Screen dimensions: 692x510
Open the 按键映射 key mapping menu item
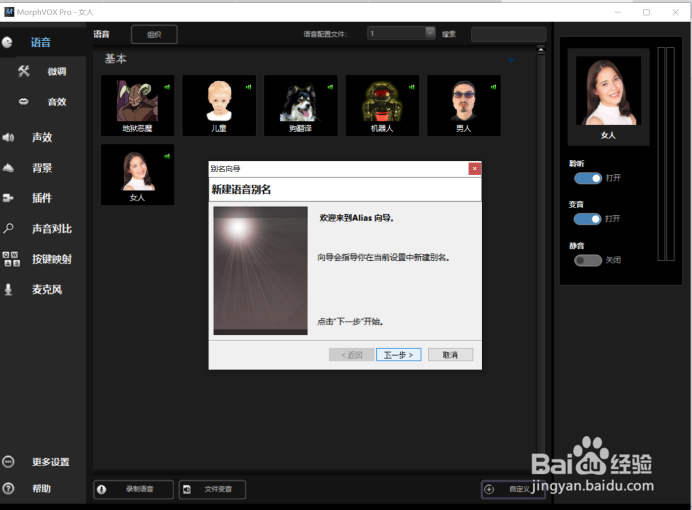[52, 259]
